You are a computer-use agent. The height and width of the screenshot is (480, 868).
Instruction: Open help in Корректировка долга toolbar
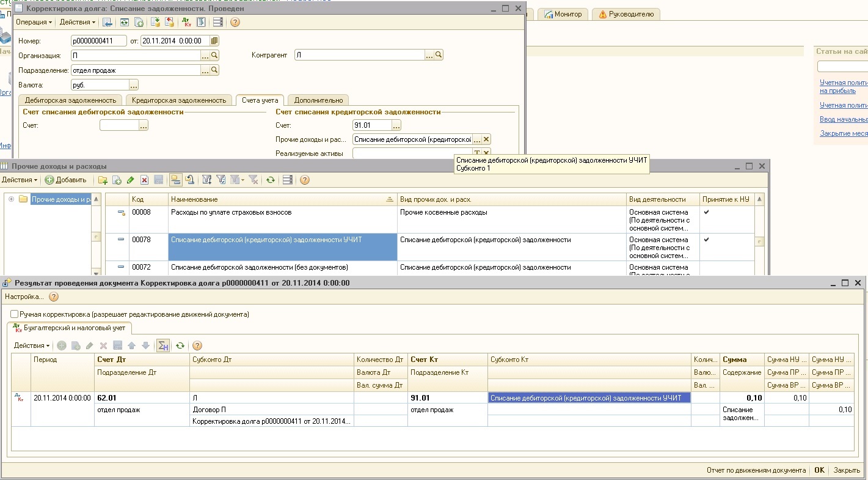point(235,22)
